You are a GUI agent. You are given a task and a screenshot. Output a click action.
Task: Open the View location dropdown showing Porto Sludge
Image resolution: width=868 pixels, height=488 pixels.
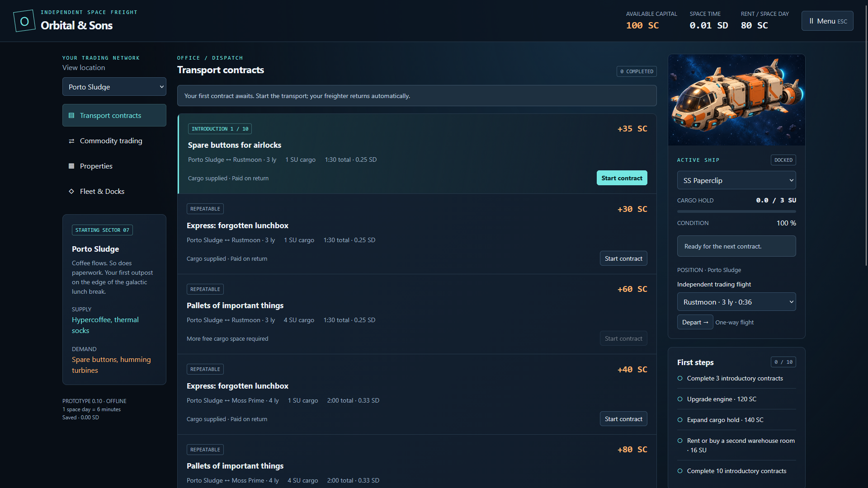point(114,87)
